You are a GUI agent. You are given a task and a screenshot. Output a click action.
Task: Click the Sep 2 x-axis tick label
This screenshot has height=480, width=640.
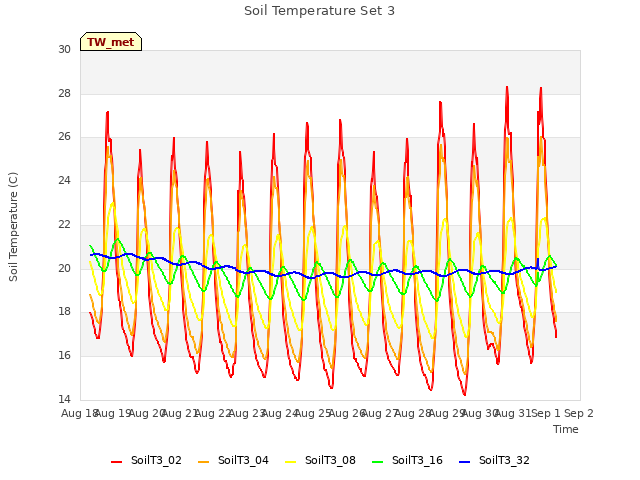[x=579, y=414]
